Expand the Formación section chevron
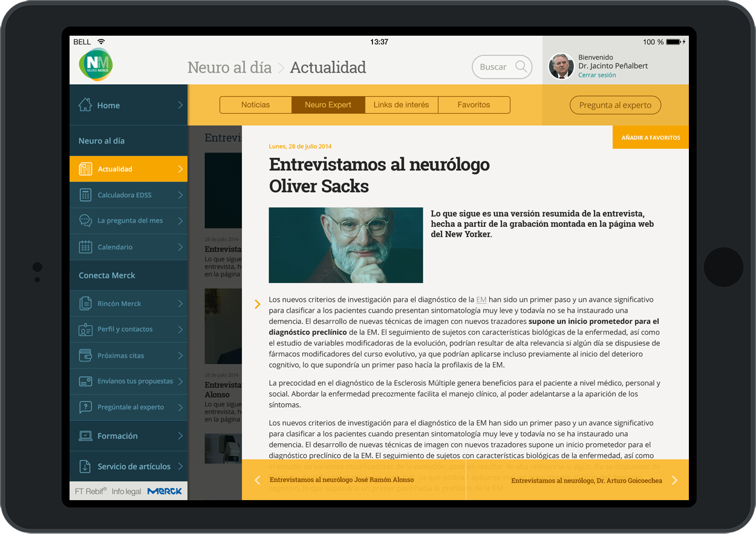 (180, 435)
